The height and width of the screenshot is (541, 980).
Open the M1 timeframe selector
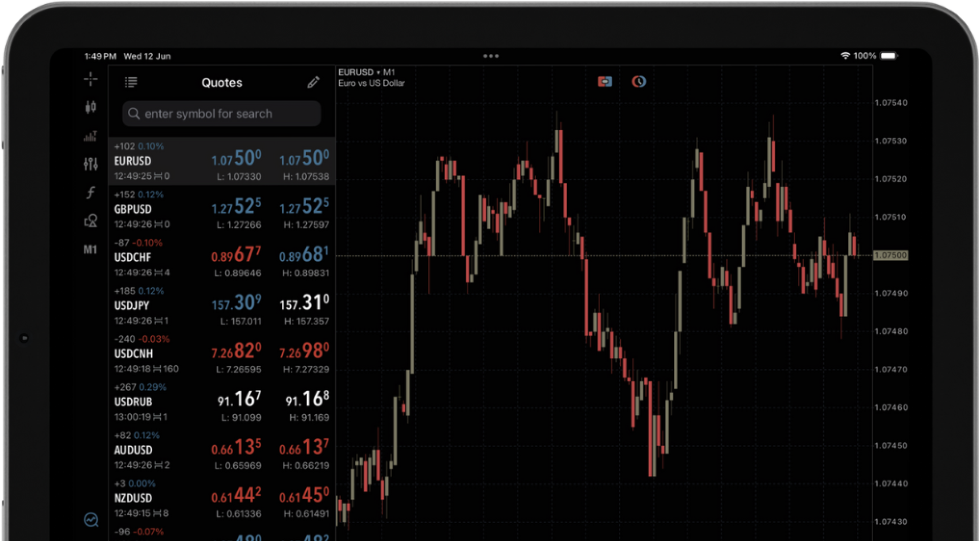pyautogui.click(x=90, y=250)
